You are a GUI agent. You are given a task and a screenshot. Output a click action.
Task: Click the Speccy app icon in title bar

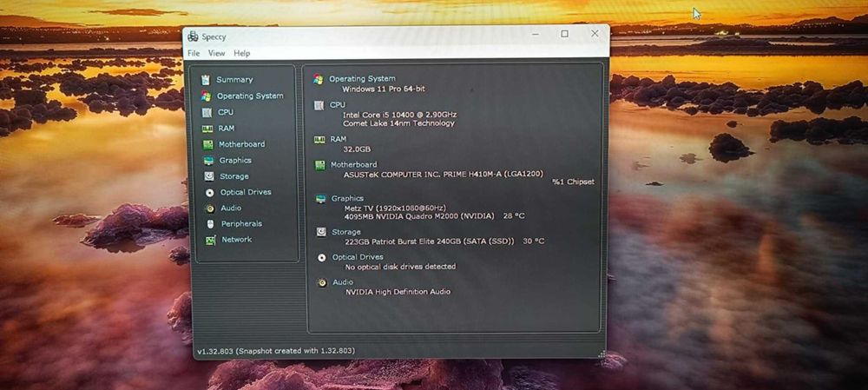pos(193,36)
